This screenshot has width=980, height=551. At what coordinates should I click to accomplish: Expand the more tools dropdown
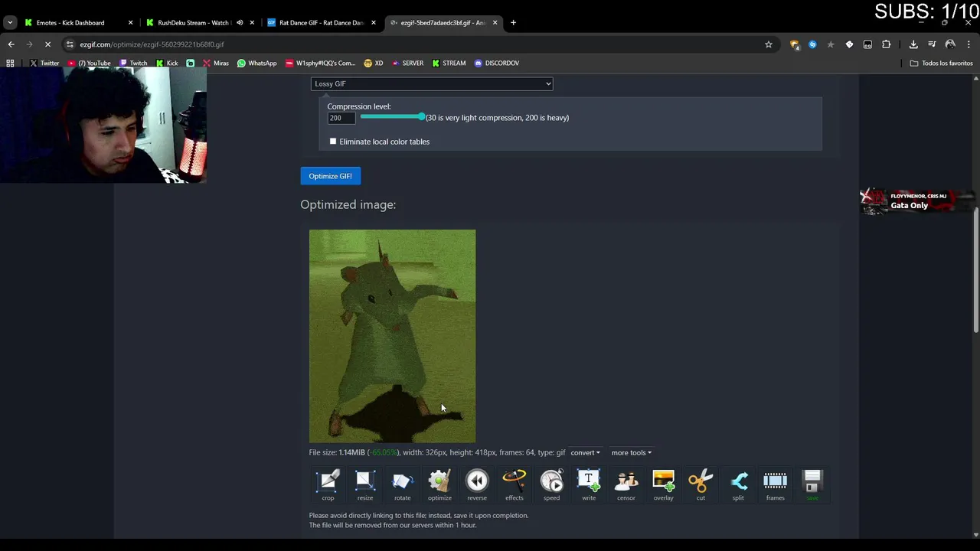[x=631, y=452]
